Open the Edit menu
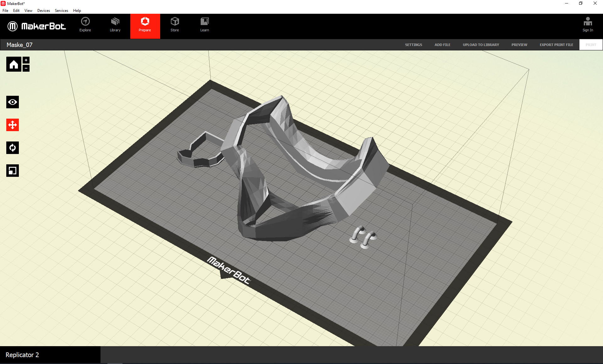 16,11
